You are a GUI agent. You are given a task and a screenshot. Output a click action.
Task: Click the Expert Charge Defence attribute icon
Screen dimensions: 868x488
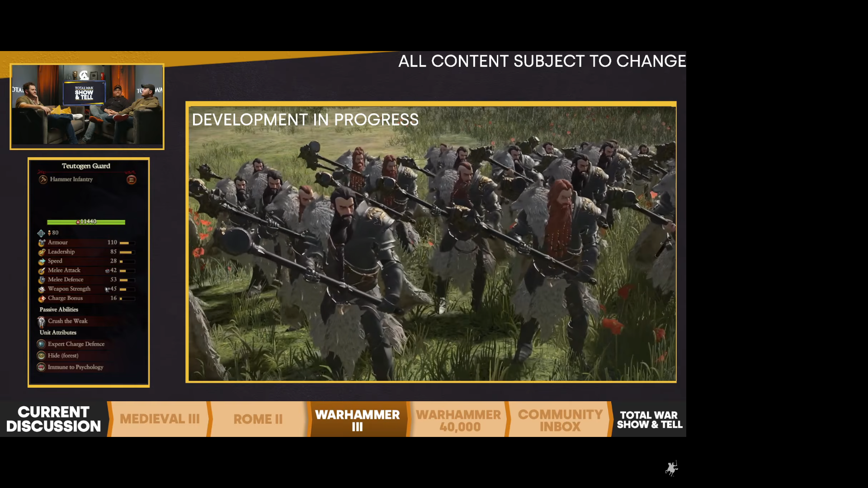click(41, 344)
